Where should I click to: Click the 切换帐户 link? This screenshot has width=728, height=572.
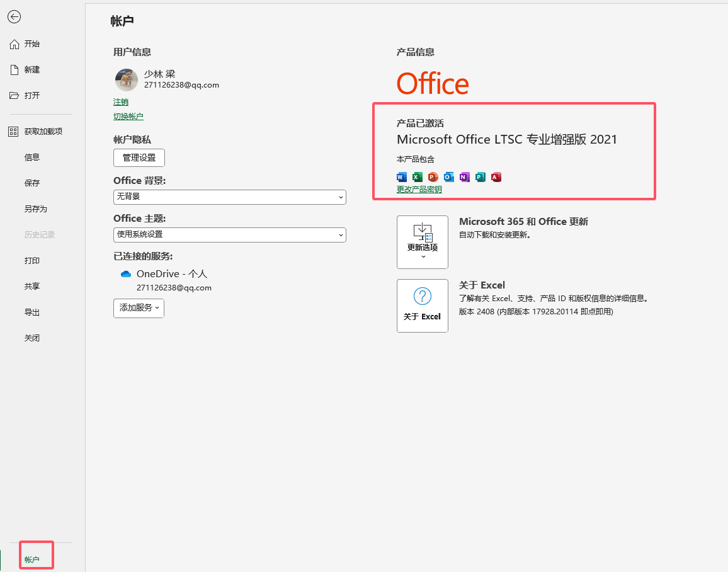128,117
